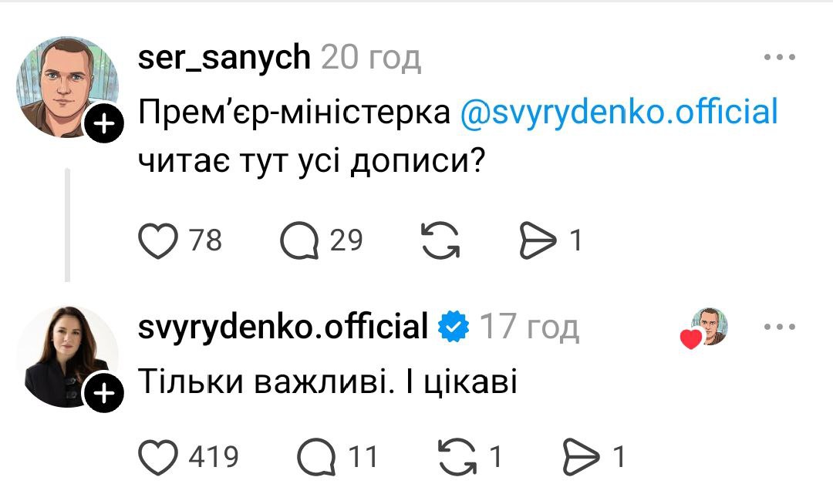Open more options for svyrydenko.official's reply

779,327
